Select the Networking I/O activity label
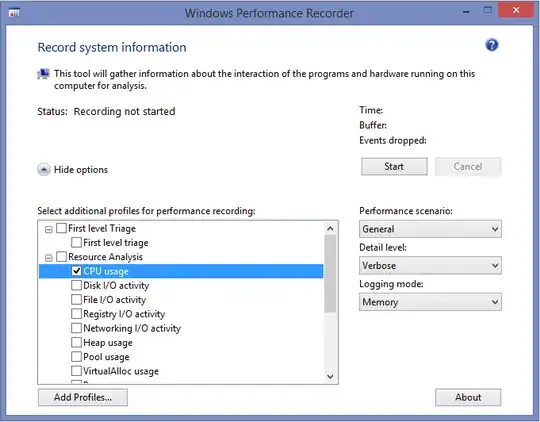 coord(132,328)
